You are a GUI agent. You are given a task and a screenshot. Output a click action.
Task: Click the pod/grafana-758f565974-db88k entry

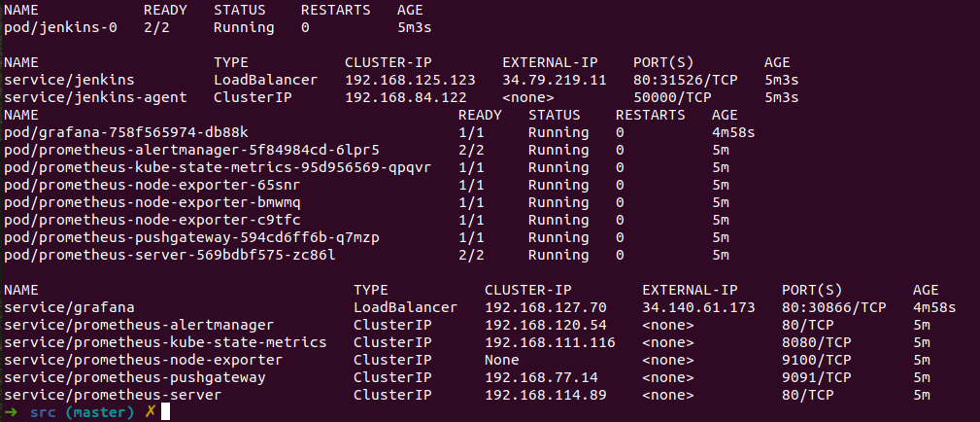(x=125, y=132)
